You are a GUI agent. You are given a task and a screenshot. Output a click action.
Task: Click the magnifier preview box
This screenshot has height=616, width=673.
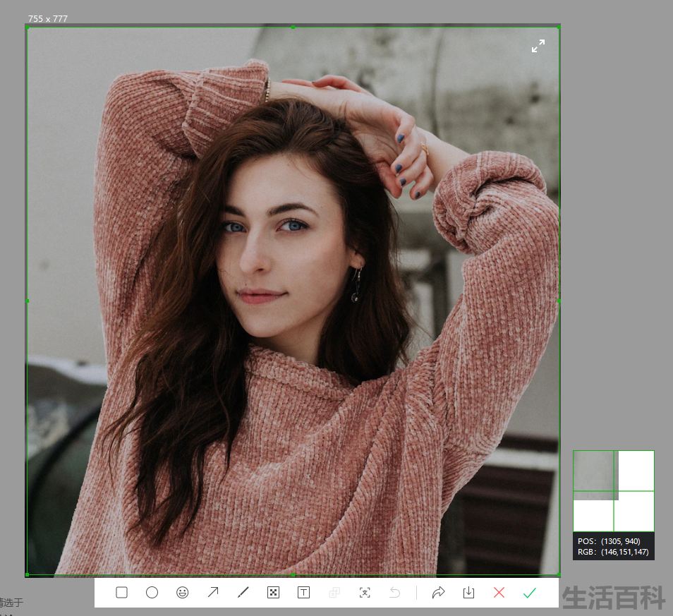coord(613,491)
